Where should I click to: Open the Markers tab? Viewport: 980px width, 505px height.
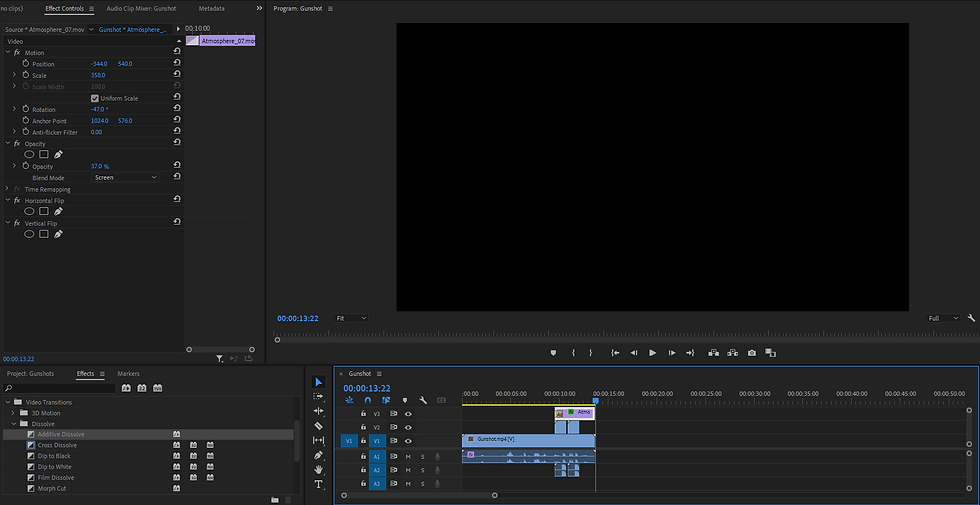click(x=128, y=374)
